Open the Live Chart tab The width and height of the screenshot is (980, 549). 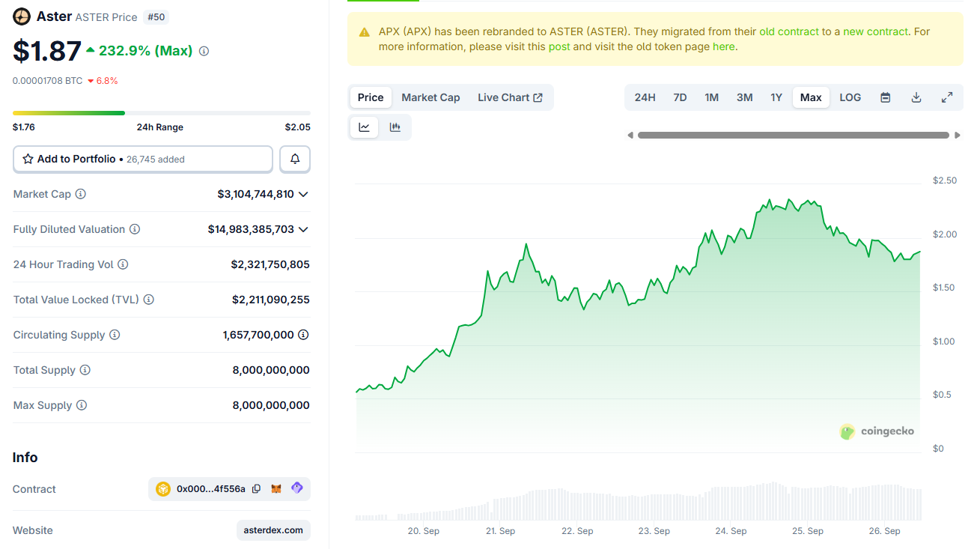[510, 97]
